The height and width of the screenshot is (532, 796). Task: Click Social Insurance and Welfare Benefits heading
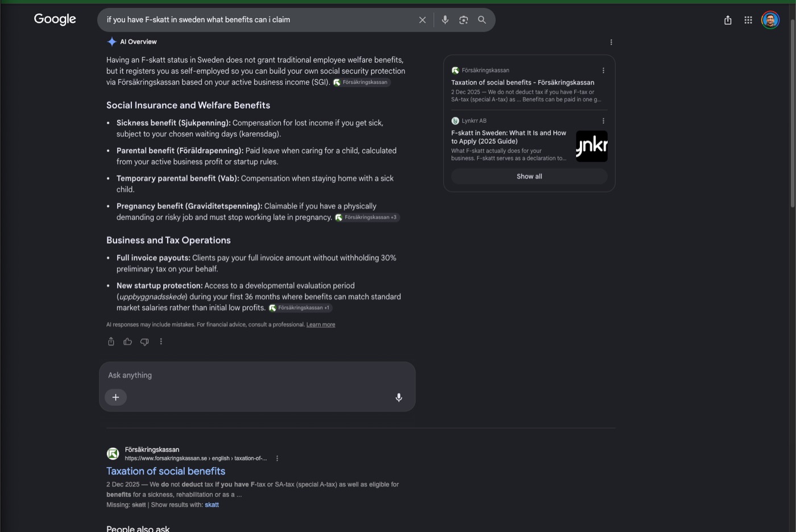pyautogui.click(x=188, y=105)
